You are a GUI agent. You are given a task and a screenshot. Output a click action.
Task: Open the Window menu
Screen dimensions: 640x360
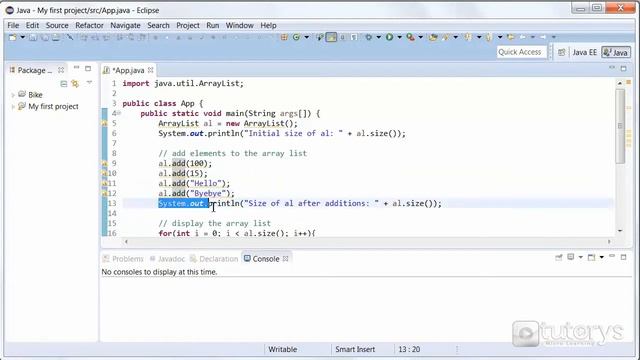240,25
